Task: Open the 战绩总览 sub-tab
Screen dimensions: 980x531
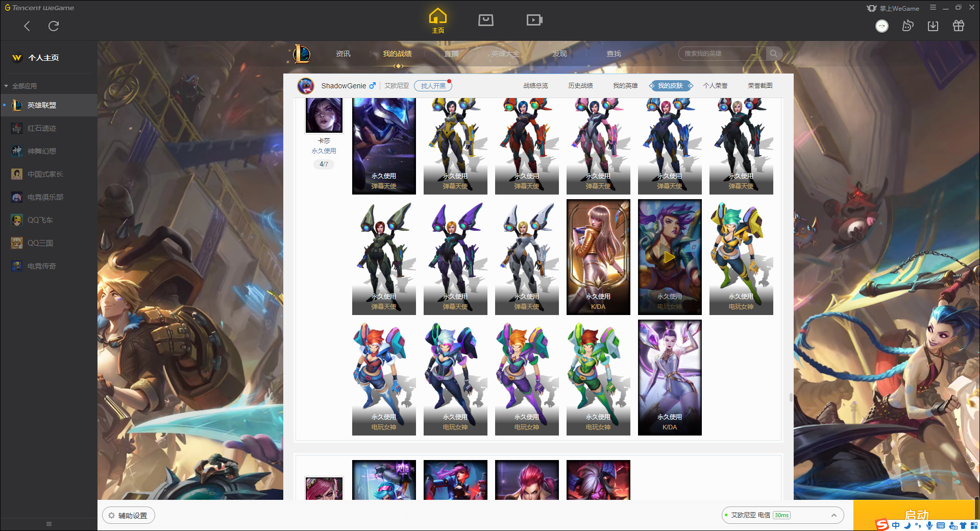Action: [535, 86]
